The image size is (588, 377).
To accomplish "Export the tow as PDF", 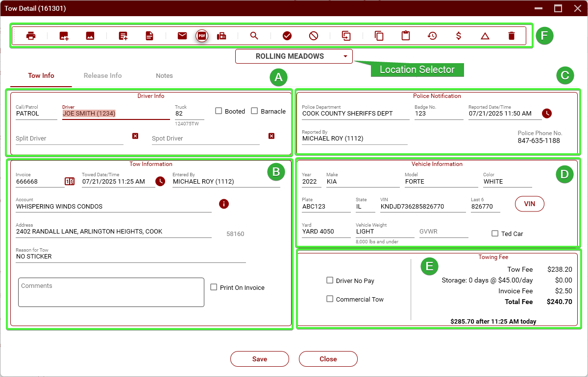I will [x=202, y=36].
